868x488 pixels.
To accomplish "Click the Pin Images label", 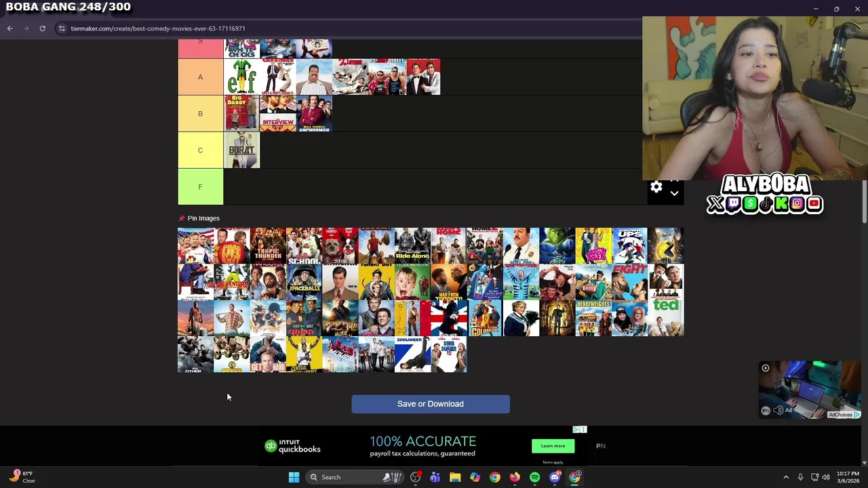I will 203,218.
